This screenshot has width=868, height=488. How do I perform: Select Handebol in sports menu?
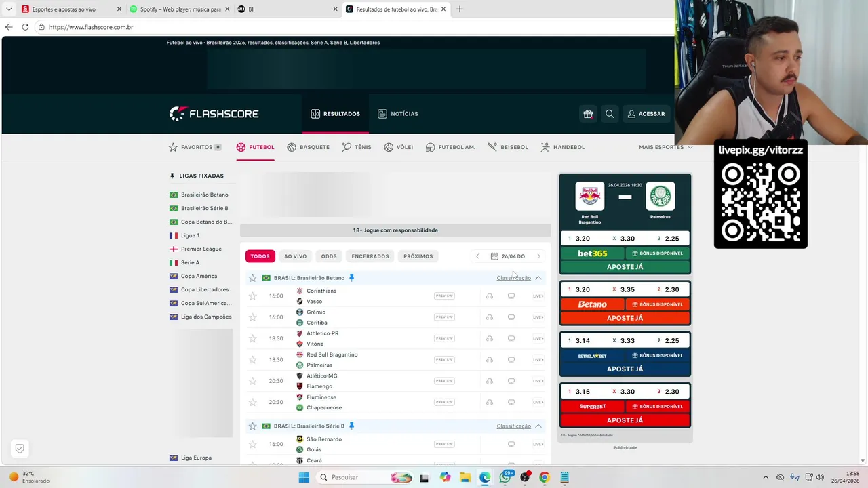click(563, 147)
